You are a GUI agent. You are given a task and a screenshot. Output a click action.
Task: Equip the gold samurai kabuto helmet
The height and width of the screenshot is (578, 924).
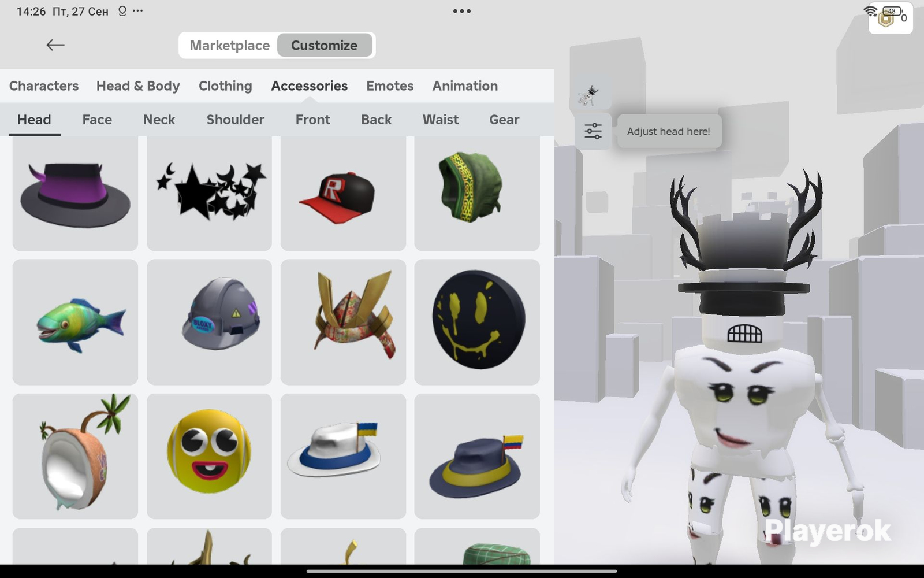tap(343, 322)
